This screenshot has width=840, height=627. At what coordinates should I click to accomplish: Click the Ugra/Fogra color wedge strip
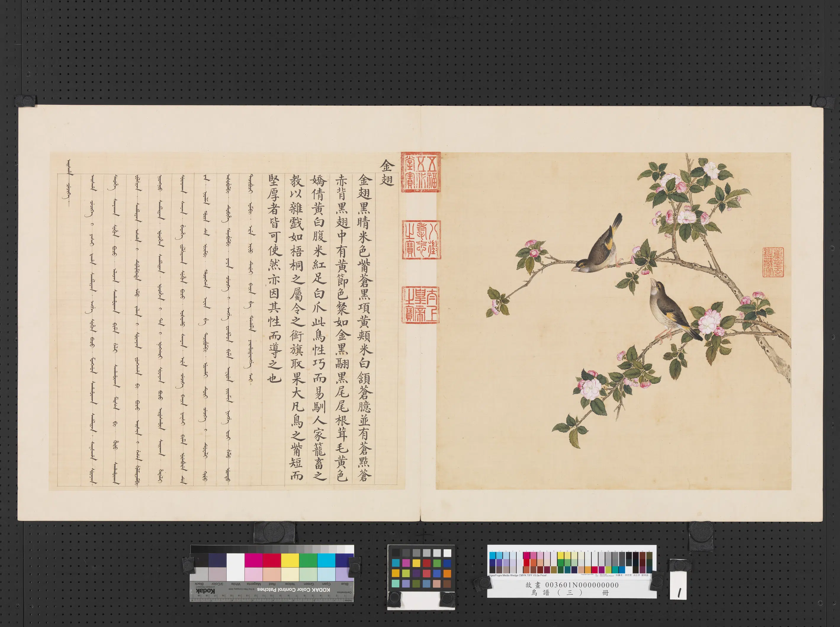tap(571, 562)
